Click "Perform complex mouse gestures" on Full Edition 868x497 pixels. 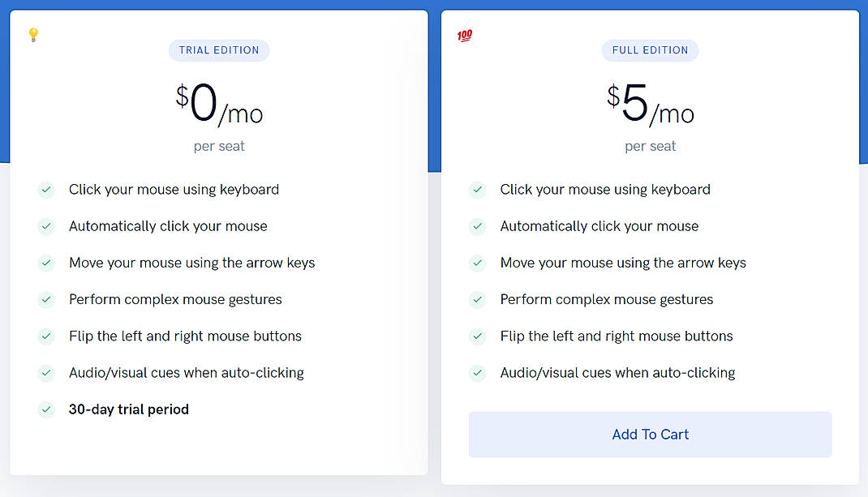click(x=607, y=300)
